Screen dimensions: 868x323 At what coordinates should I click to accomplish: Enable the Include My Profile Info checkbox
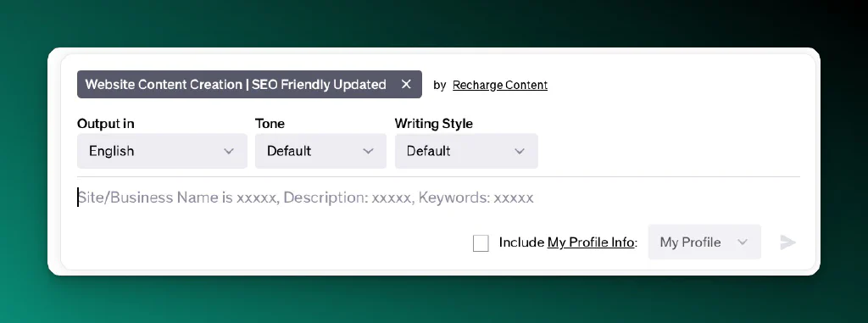point(481,243)
